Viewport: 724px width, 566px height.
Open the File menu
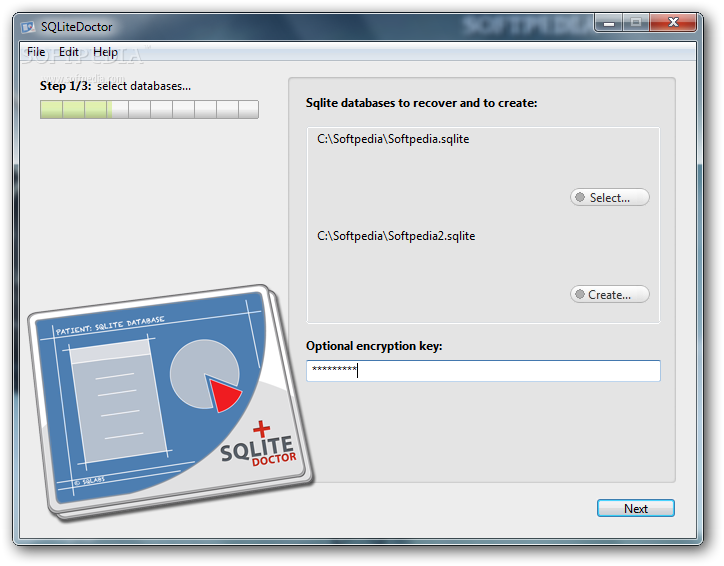point(36,52)
